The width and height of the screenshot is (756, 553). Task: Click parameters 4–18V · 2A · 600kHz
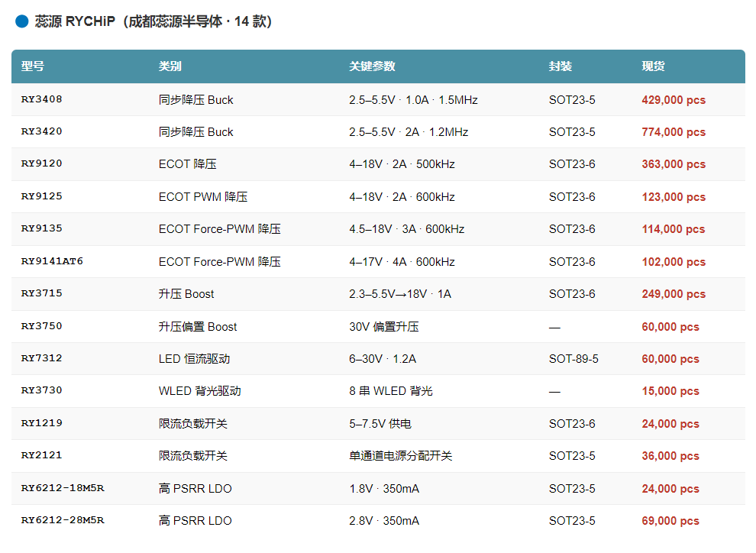coord(402,197)
